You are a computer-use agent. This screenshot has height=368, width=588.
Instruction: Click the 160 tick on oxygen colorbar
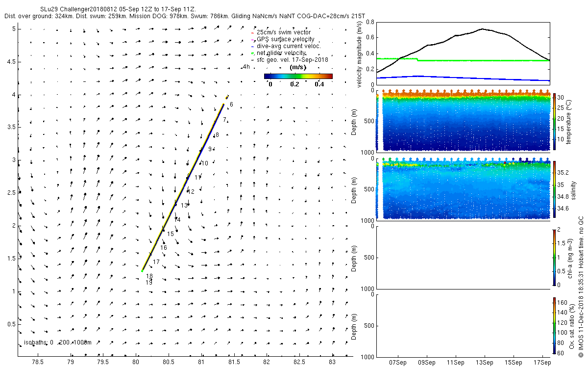(562, 302)
